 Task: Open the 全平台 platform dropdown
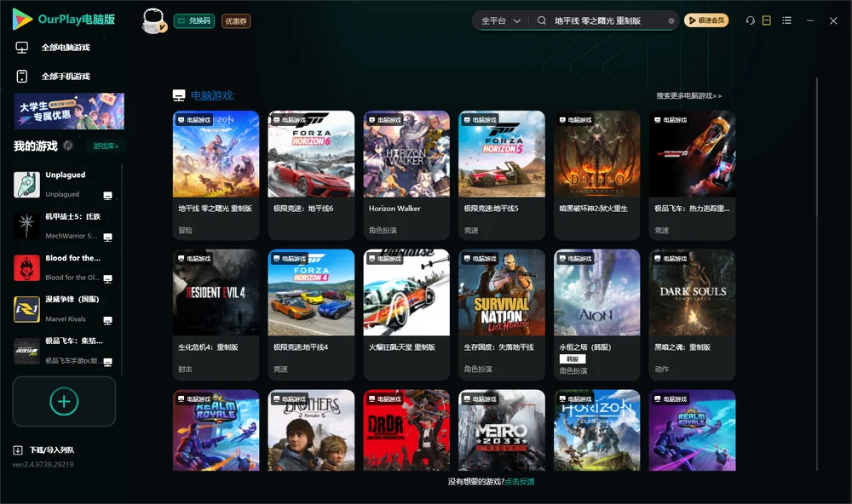pos(500,20)
